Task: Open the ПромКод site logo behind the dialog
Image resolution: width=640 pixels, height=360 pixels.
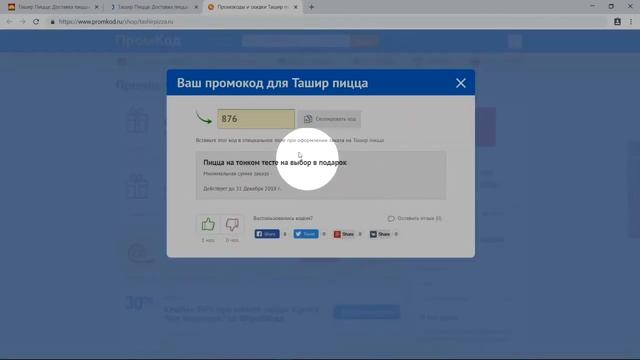Action: pyautogui.click(x=148, y=41)
